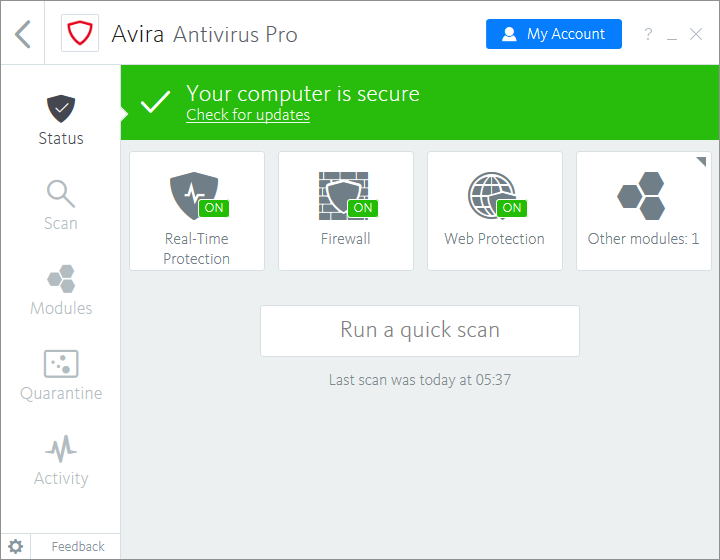The image size is (720, 560).
Task: Click the Run a quick scan button
Action: (419, 330)
